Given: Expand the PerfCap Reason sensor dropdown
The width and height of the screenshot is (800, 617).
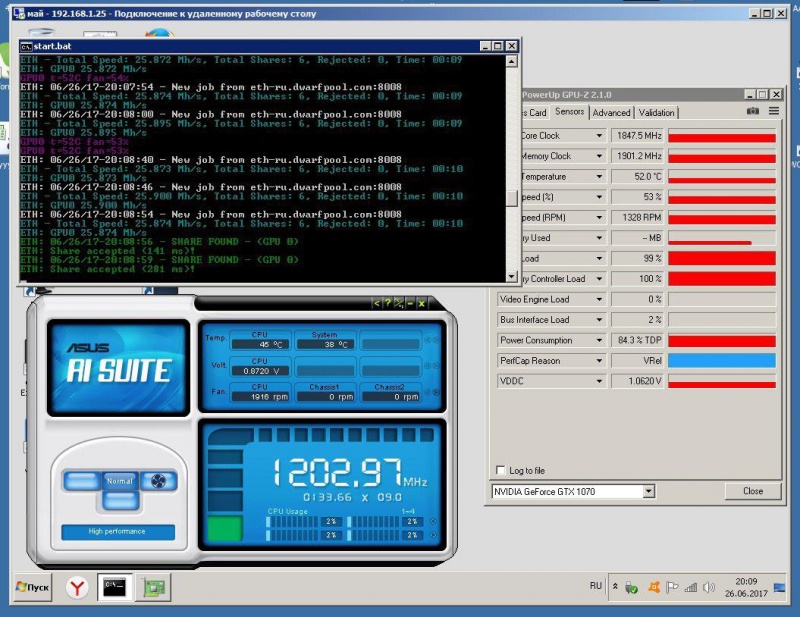Looking at the screenshot, I should click(600, 360).
